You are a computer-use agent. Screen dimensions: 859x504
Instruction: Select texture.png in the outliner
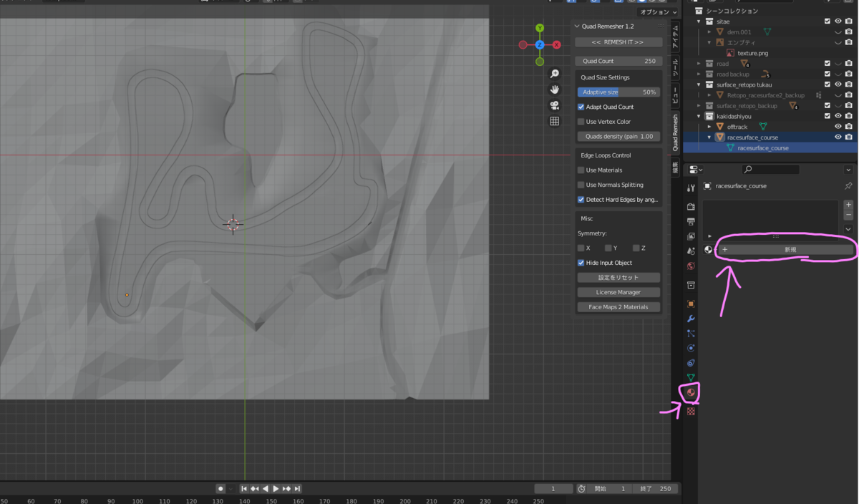753,53
